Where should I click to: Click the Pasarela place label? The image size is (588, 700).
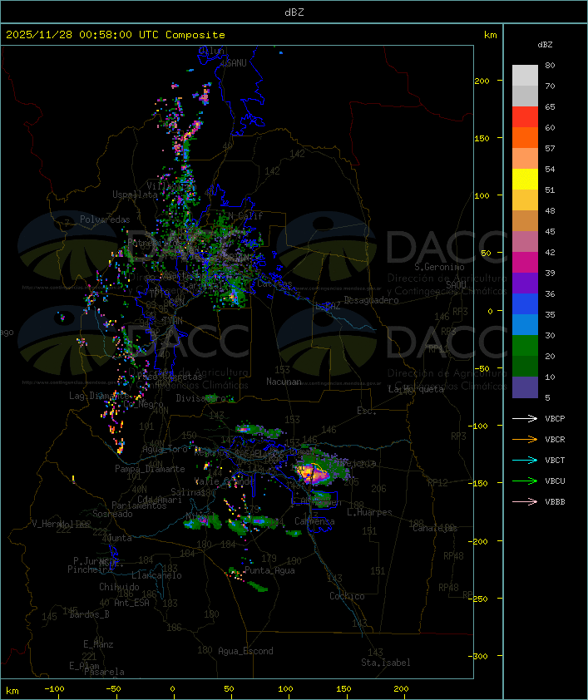104,672
